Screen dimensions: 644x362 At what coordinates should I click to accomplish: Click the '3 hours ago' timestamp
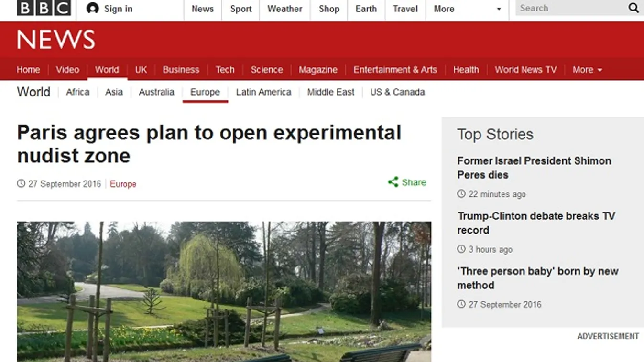(491, 249)
